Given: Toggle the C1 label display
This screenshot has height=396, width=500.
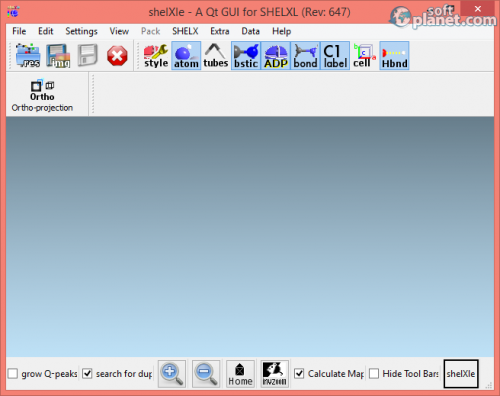Looking at the screenshot, I should click(335, 56).
